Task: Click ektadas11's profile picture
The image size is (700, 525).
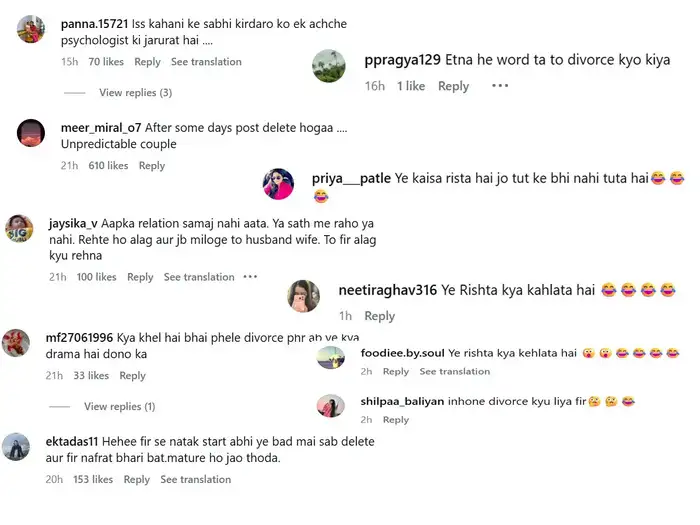Action: 16,446
